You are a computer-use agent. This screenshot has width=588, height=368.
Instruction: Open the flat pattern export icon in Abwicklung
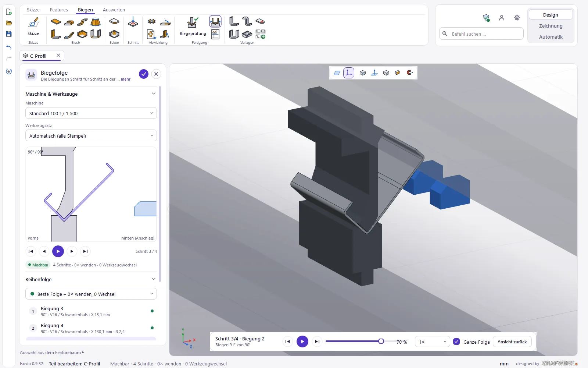tap(151, 34)
